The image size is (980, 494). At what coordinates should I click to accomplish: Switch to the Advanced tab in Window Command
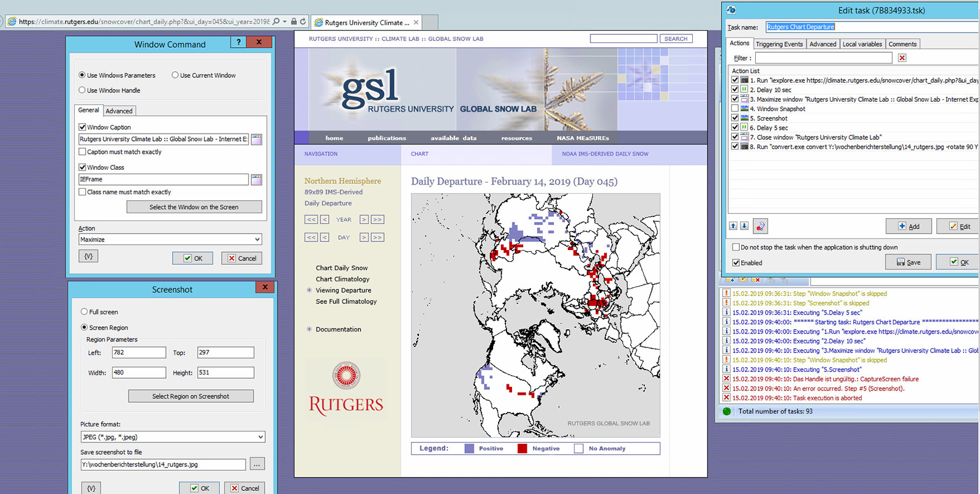pos(119,111)
